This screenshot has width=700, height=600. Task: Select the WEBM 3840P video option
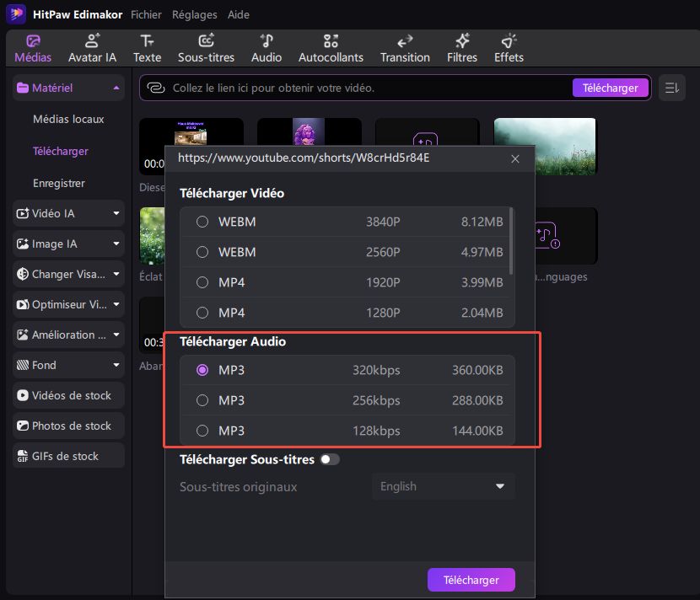(202, 222)
